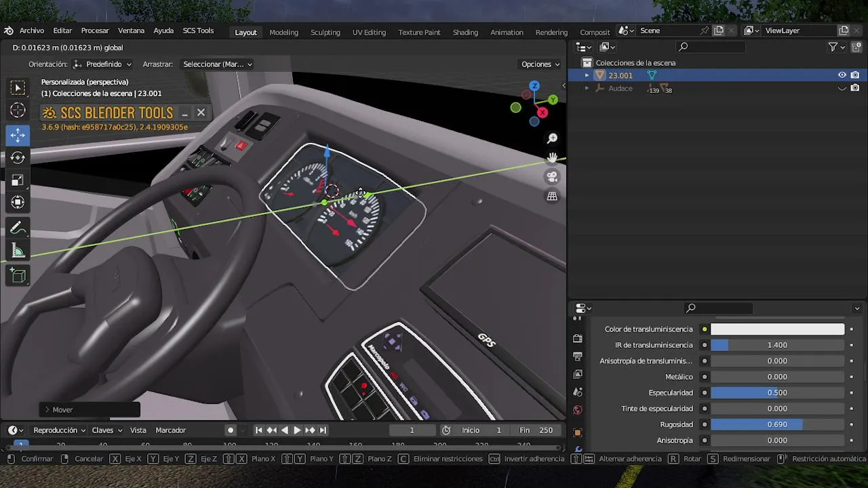This screenshot has width=868, height=488.
Task: Select the Measure tool
Action: 18,251
